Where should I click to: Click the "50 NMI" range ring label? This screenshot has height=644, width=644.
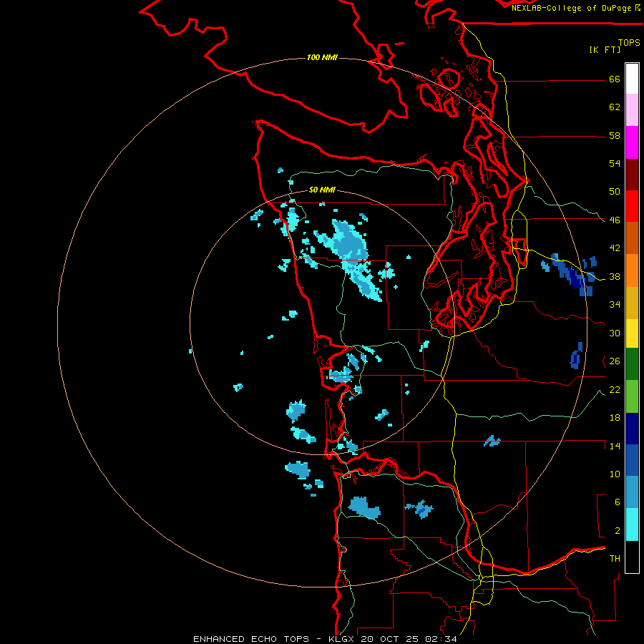(322, 190)
